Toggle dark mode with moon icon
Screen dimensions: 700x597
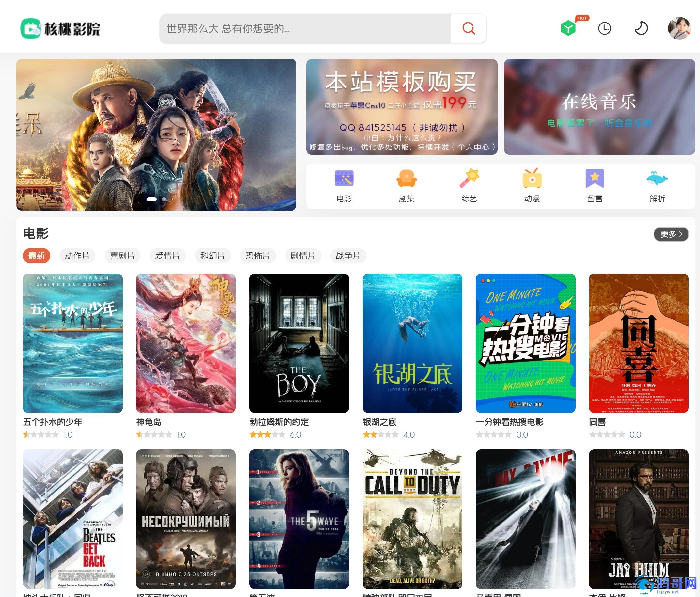641,28
